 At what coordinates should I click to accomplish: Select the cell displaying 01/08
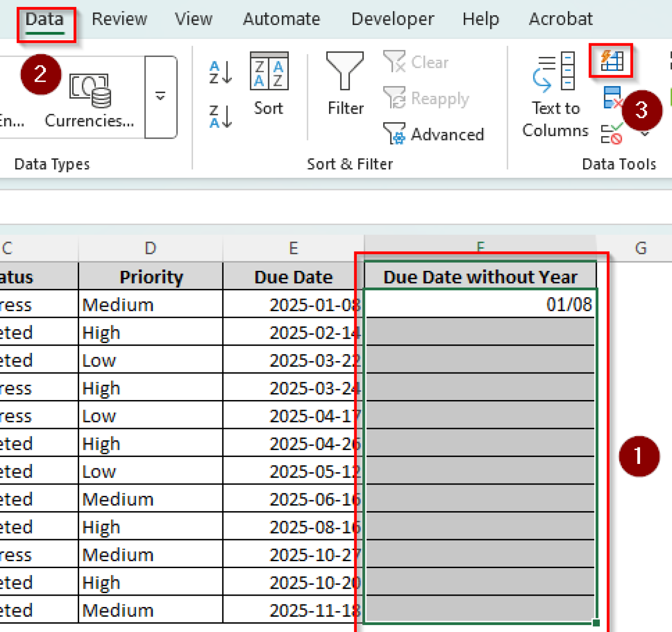[x=481, y=304]
